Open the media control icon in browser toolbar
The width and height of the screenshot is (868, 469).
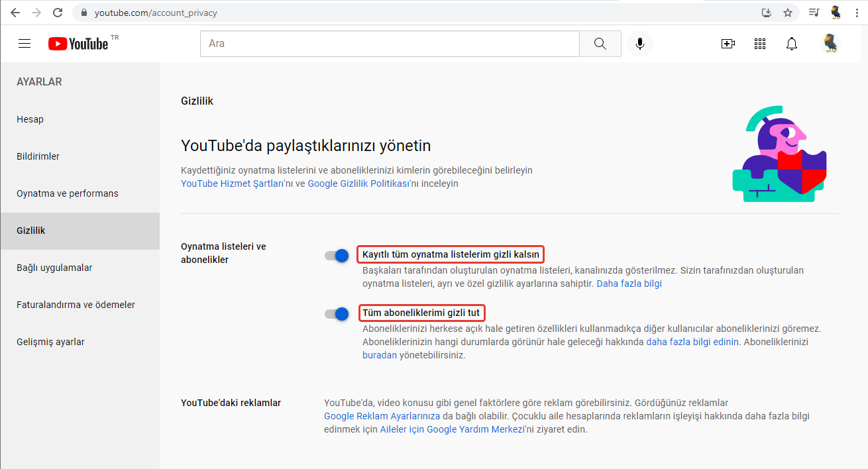pyautogui.click(x=814, y=13)
